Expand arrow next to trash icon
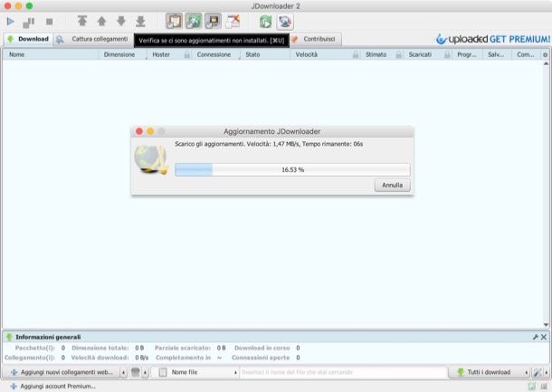Screen dimensions: 552x392 (145, 372)
